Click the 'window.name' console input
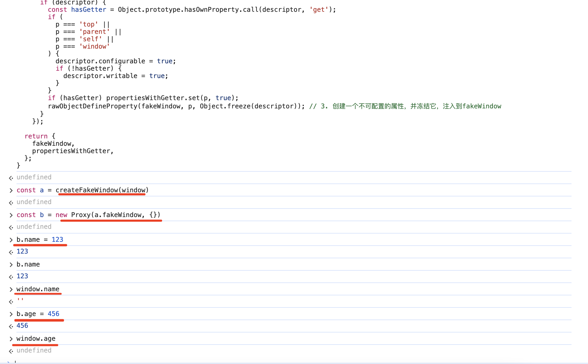Image resolution: width=588 pixels, height=364 pixels. tap(38, 289)
